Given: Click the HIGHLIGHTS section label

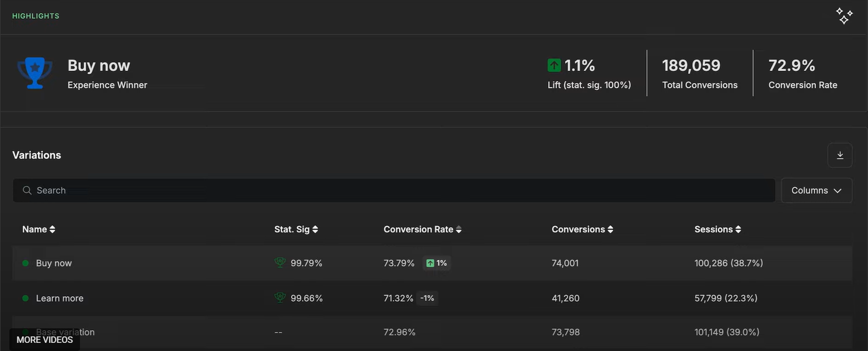Looking at the screenshot, I should coord(36,16).
